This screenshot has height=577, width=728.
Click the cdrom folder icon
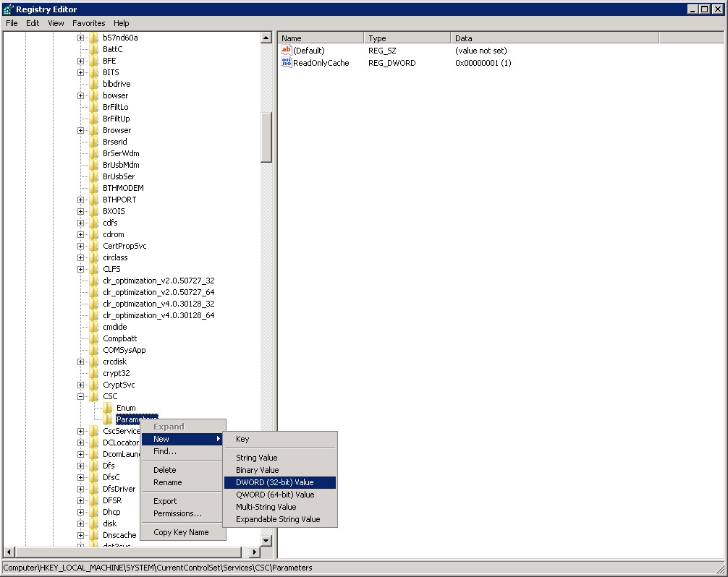pos(94,234)
